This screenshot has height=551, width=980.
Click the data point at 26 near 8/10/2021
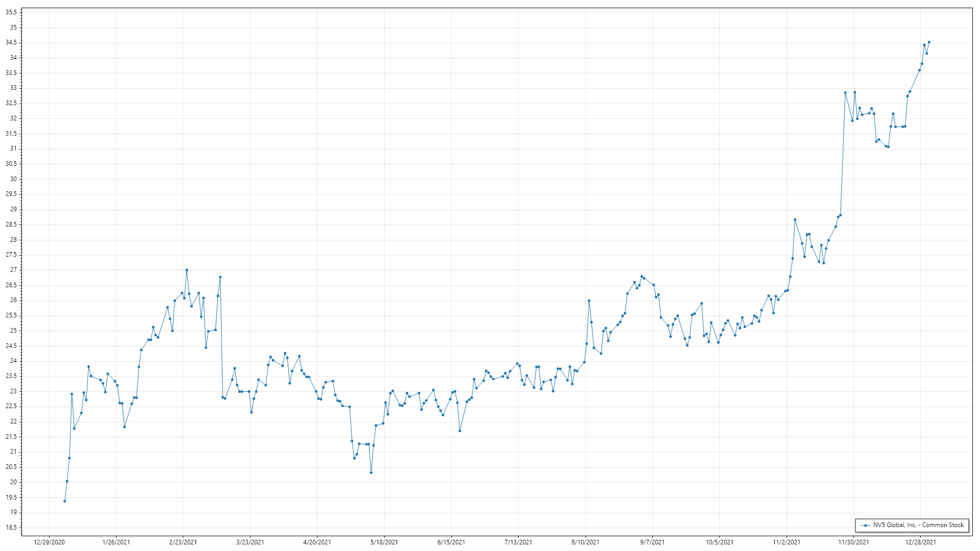point(589,301)
